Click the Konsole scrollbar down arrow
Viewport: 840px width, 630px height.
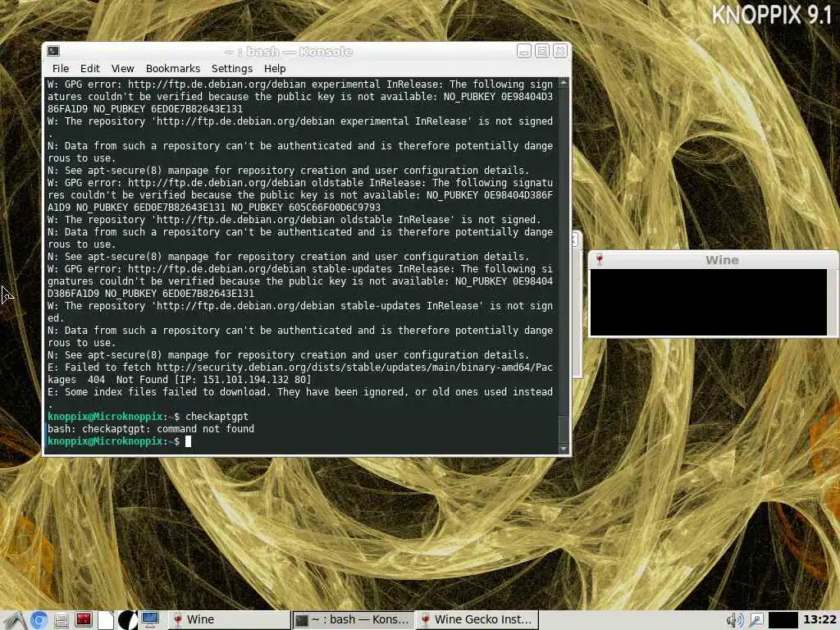tap(563, 449)
